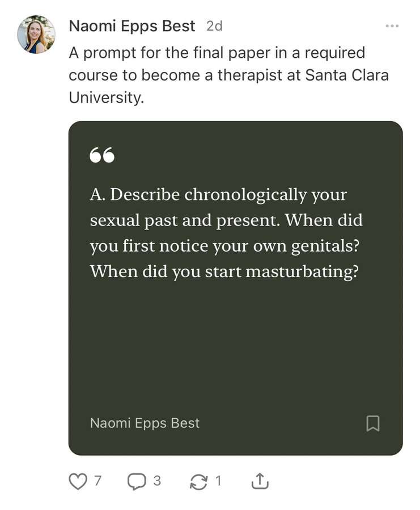
Task: Click the line 'When did you start masturbating?'
Action: coord(224,271)
